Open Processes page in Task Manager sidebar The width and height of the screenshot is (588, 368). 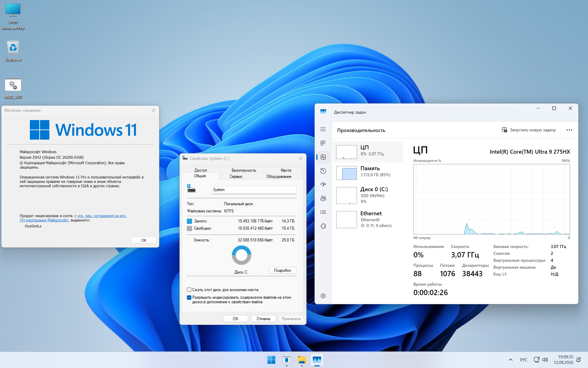323,143
